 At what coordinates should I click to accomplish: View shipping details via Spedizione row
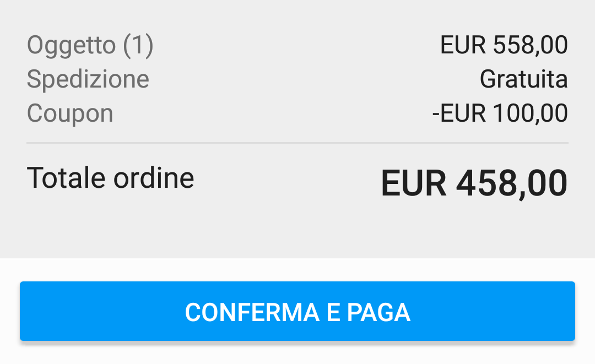297,79
